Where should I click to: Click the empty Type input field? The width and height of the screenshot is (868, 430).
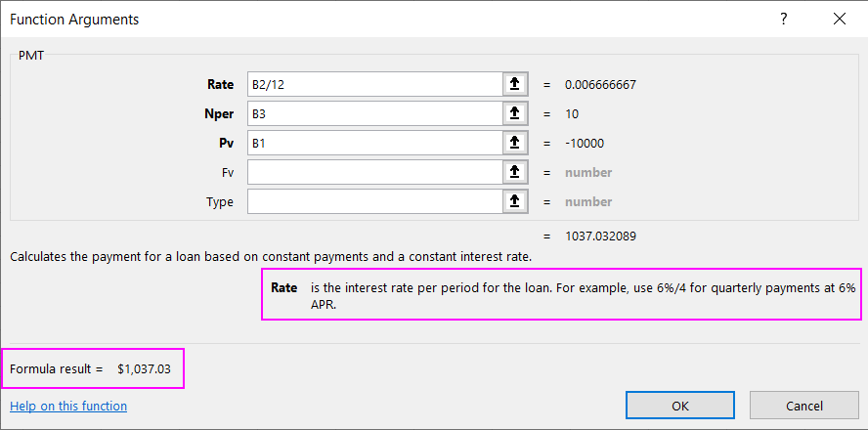coord(373,201)
